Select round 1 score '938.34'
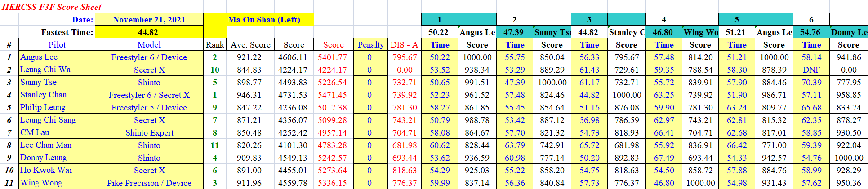Viewport: 868px width, 189px height. (477, 70)
